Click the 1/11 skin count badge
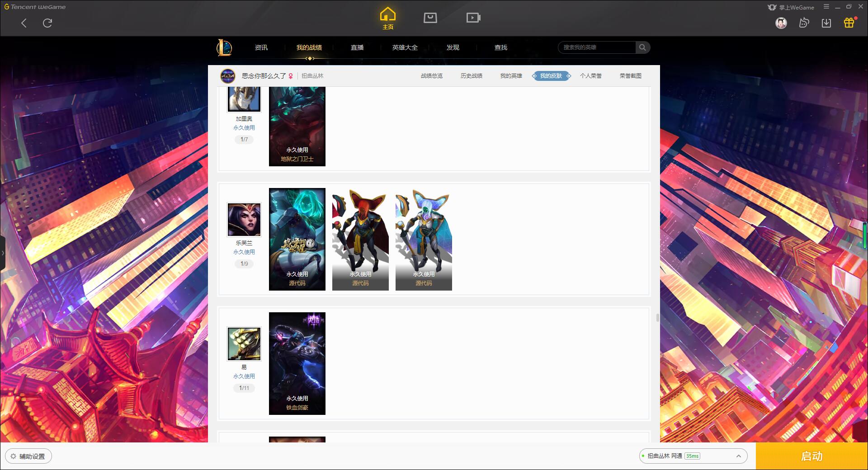 tap(244, 388)
